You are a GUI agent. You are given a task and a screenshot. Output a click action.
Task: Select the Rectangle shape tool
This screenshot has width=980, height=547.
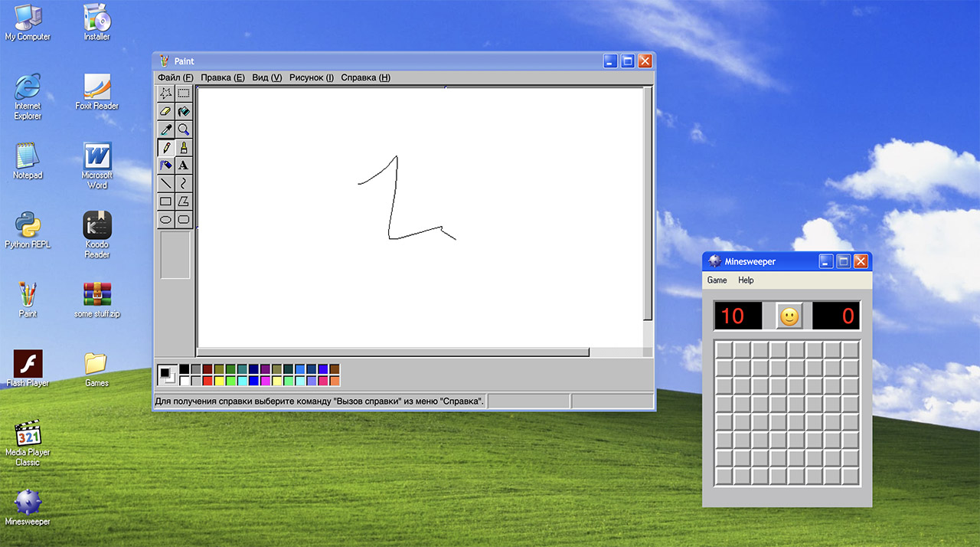click(165, 201)
